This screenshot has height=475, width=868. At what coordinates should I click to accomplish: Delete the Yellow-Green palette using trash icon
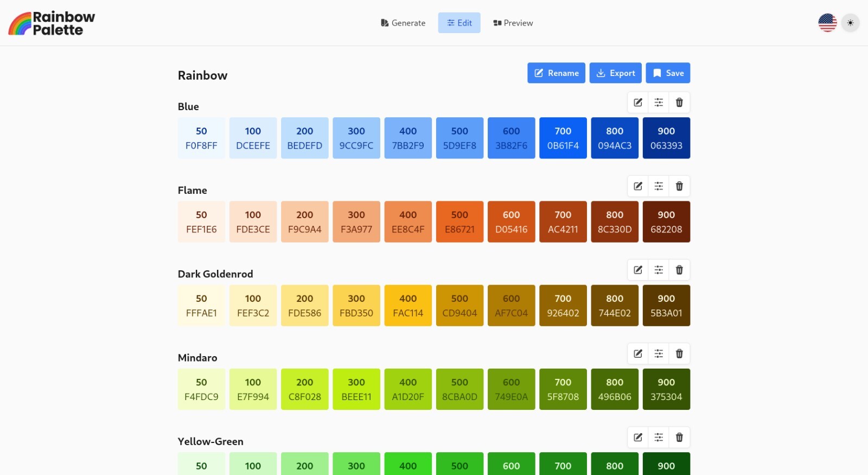[x=679, y=437]
